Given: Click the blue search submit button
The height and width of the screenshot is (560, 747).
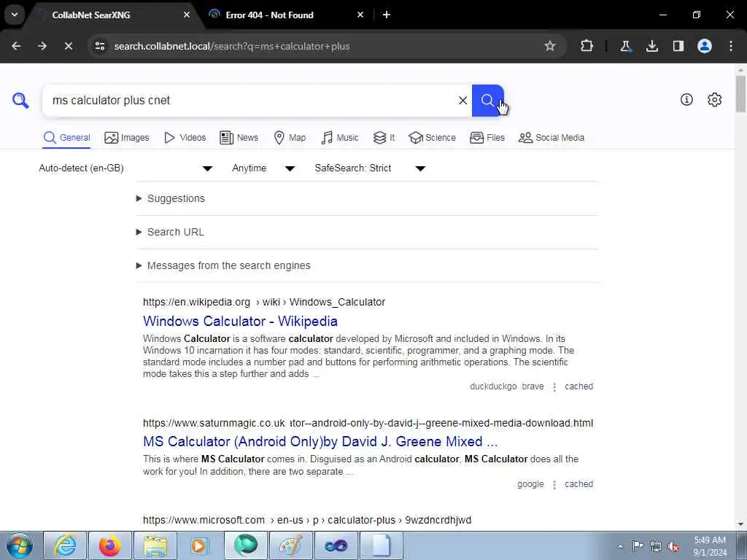Looking at the screenshot, I should tap(487, 101).
